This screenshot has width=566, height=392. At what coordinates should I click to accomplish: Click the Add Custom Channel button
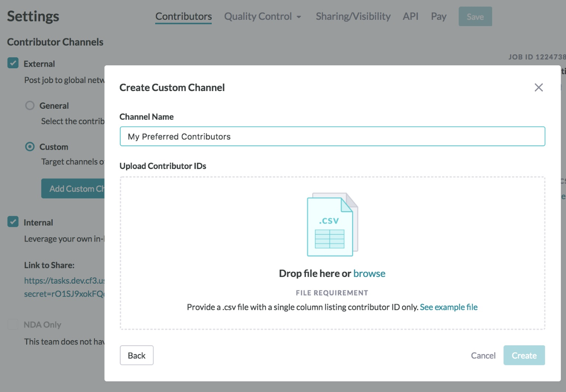[73, 188]
